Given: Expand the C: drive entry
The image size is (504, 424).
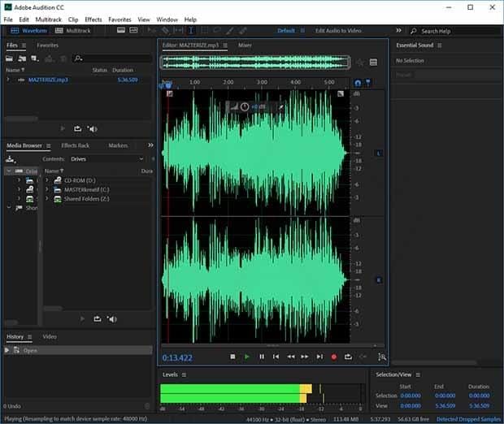Looking at the screenshot, I should (x=47, y=189).
